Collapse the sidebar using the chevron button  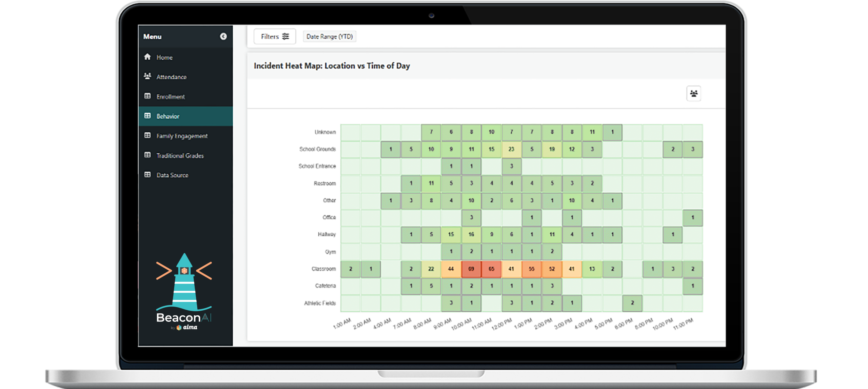click(223, 36)
